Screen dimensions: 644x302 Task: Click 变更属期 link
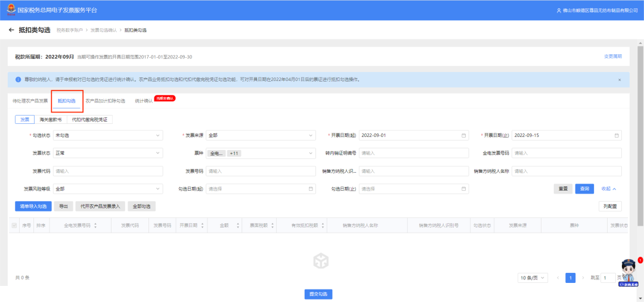pos(613,56)
